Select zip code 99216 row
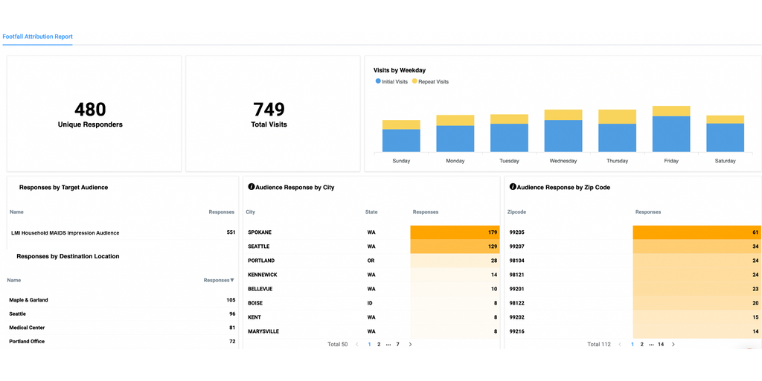This screenshot has width=762, height=381. pyautogui.click(x=633, y=331)
